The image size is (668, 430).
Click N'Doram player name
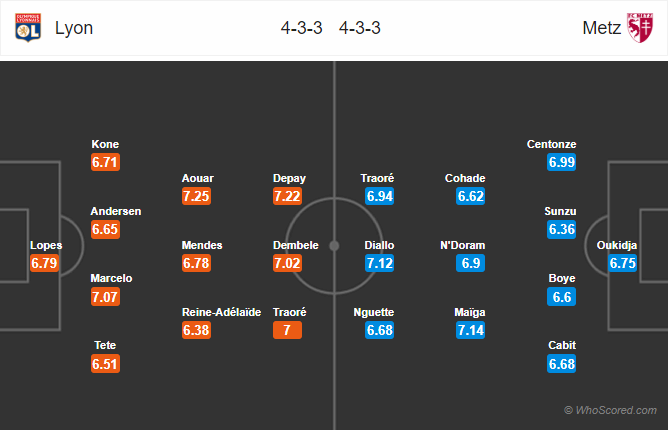(463, 245)
